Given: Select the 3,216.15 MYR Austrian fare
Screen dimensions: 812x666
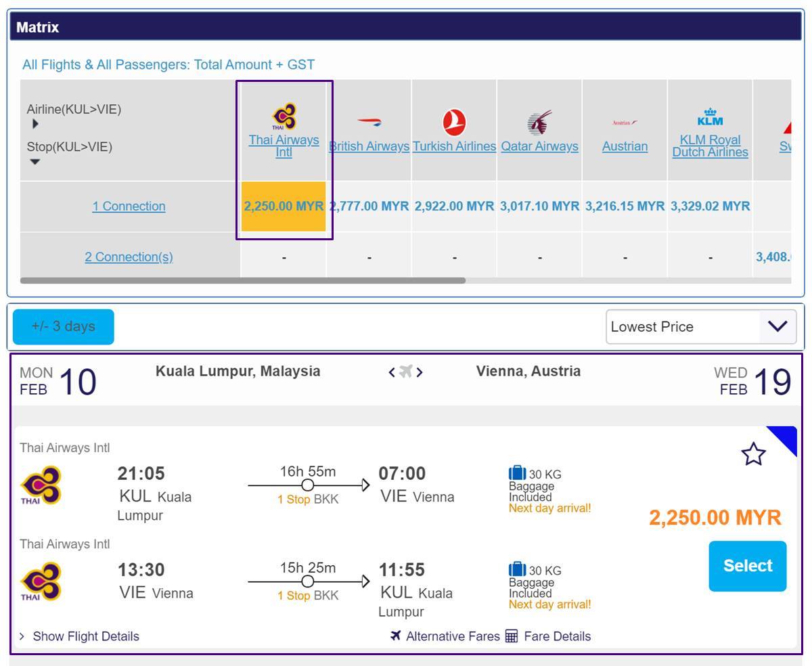Looking at the screenshot, I should point(625,206).
